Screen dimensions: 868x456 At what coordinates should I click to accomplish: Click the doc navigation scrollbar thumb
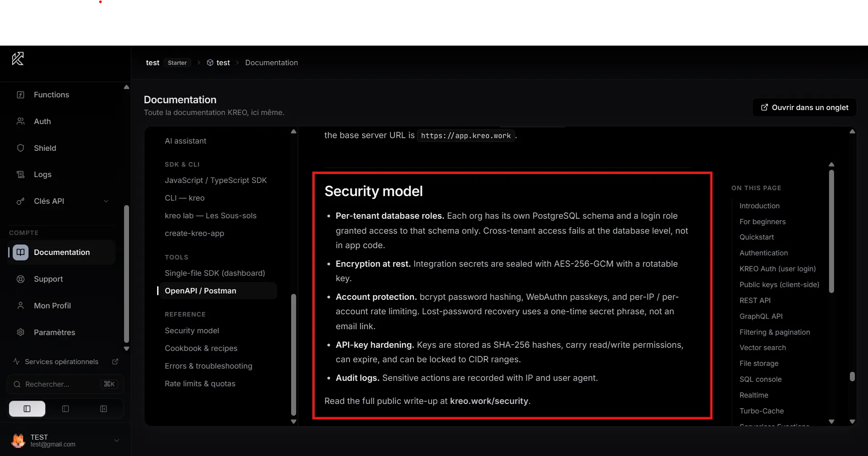pyautogui.click(x=293, y=355)
